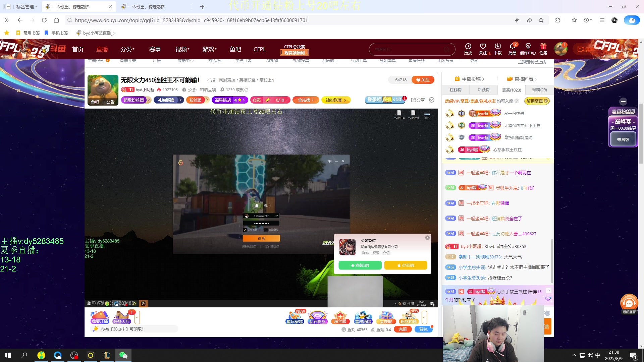
Task: Open the 福星挑战 4 star pill
Action: pos(230,100)
